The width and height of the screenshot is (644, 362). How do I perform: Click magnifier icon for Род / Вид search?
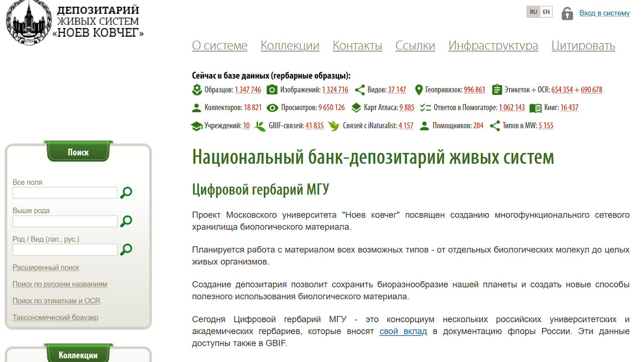tap(126, 250)
